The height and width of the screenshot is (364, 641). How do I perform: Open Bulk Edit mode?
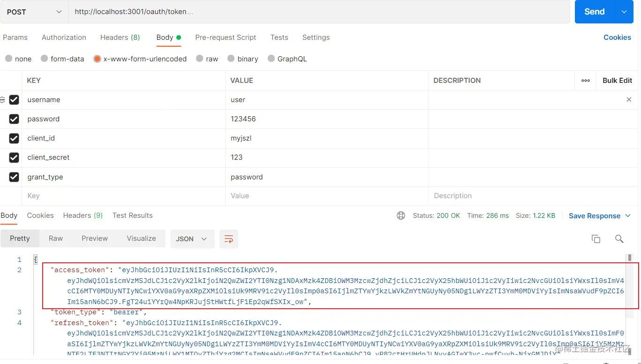pos(617,81)
